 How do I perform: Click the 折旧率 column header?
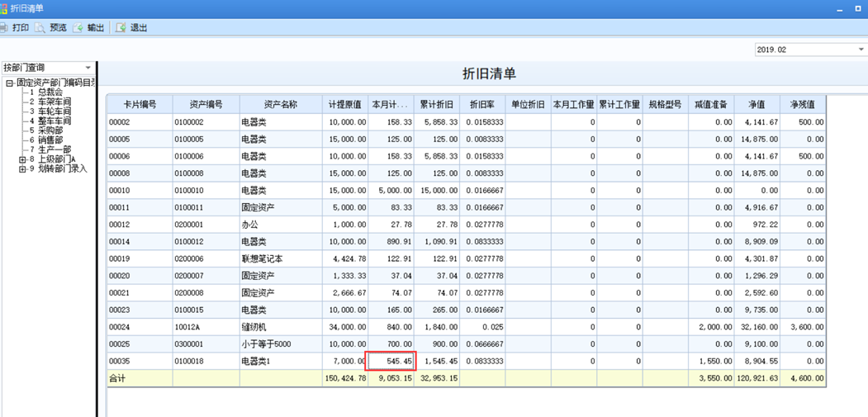point(481,104)
